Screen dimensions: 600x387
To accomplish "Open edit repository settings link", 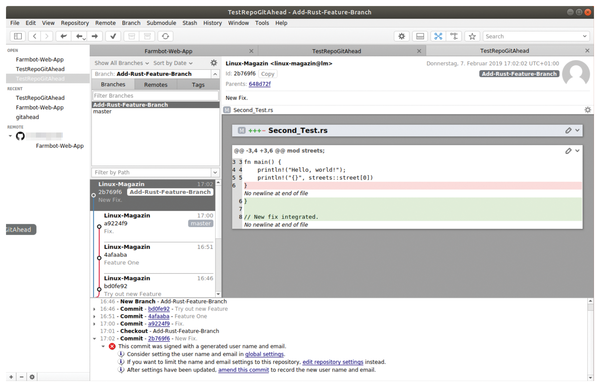I will [x=333, y=362].
